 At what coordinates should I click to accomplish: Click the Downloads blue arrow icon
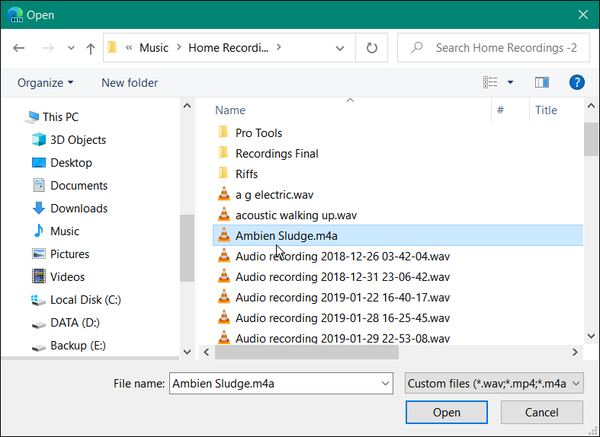point(39,208)
